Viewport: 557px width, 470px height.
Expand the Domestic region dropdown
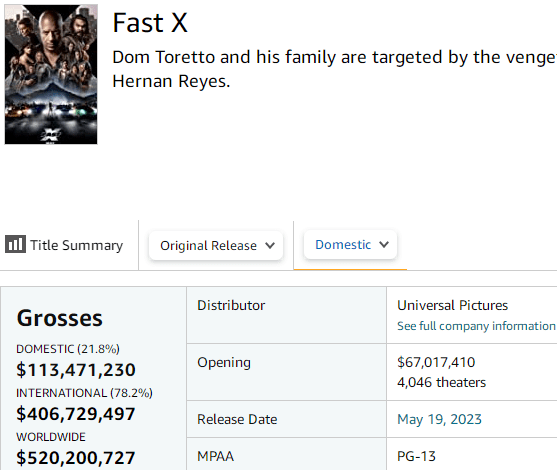pyautogui.click(x=350, y=245)
